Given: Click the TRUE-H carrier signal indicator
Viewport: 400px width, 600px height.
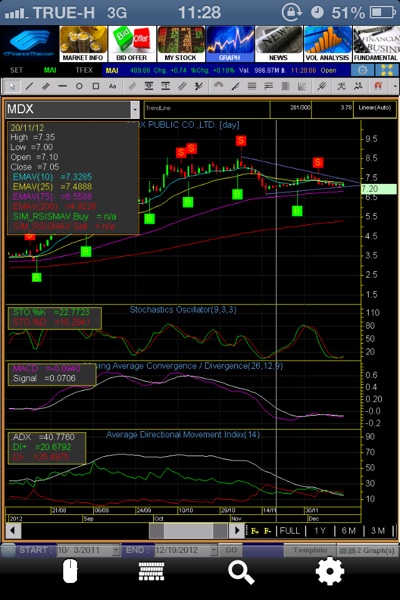Looking at the screenshot, I should click(x=50, y=13).
